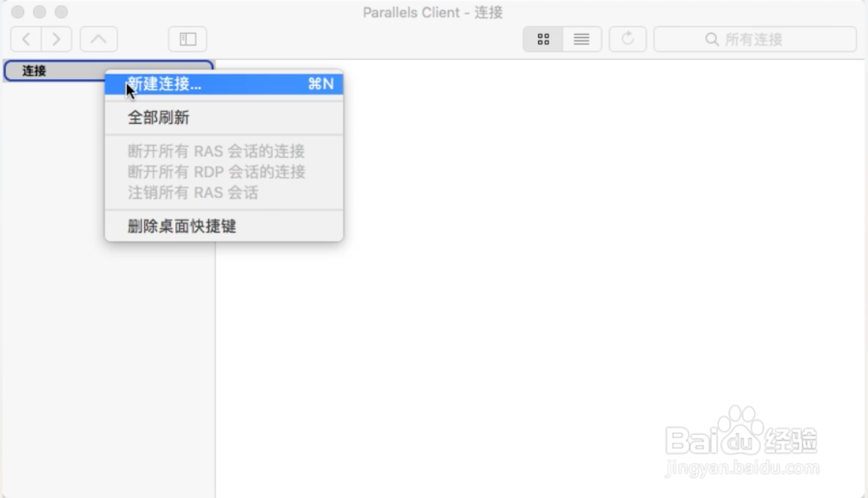Click 断开所有 RDP 会话的连接 menu item
The width and height of the screenshot is (868, 498).
tap(224, 172)
